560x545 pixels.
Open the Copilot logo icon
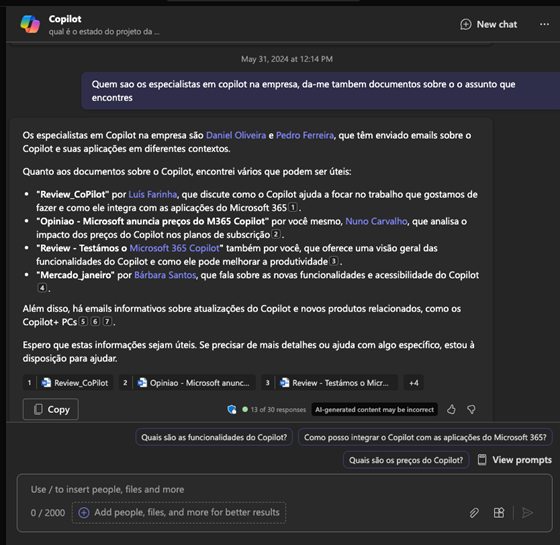(x=30, y=24)
